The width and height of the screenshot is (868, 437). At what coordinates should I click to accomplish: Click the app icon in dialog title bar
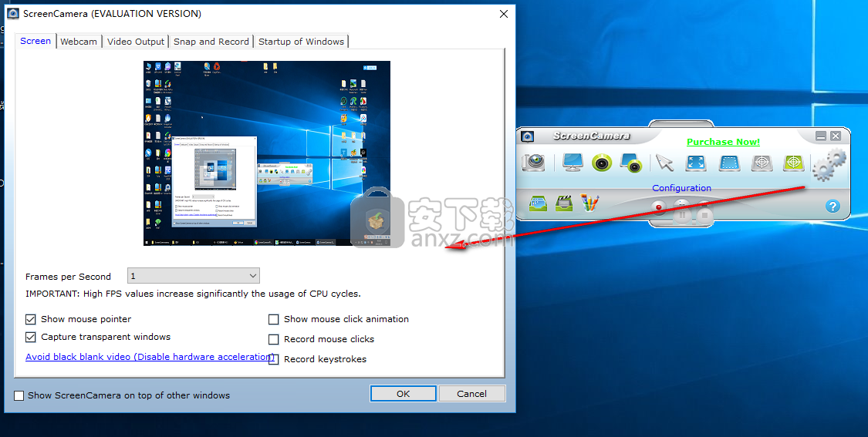point(13,13)
